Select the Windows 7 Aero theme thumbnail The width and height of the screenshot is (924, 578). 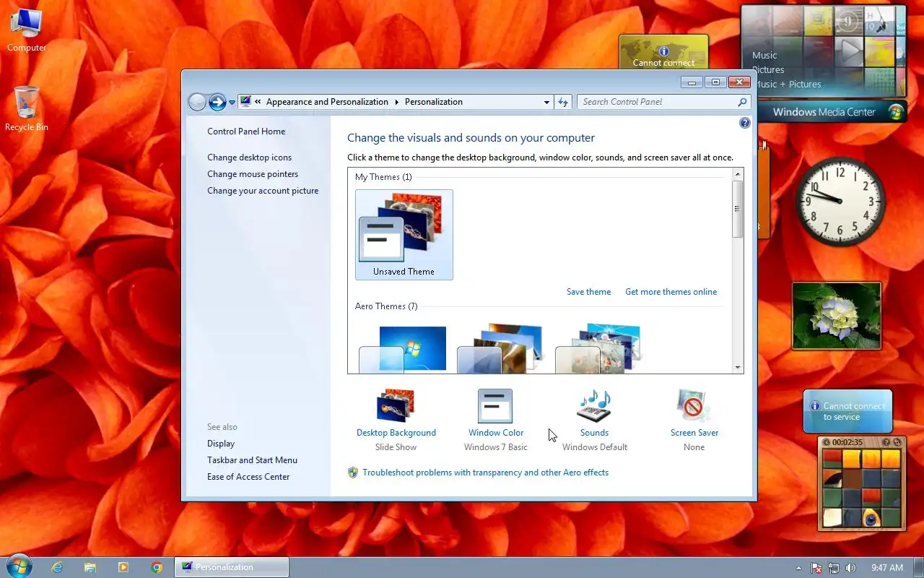point(403,350)
